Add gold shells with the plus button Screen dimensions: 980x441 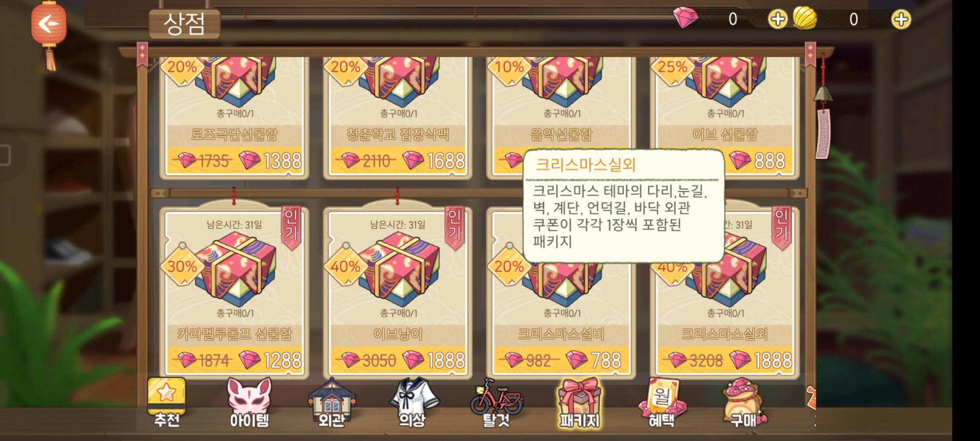[901, 19]
